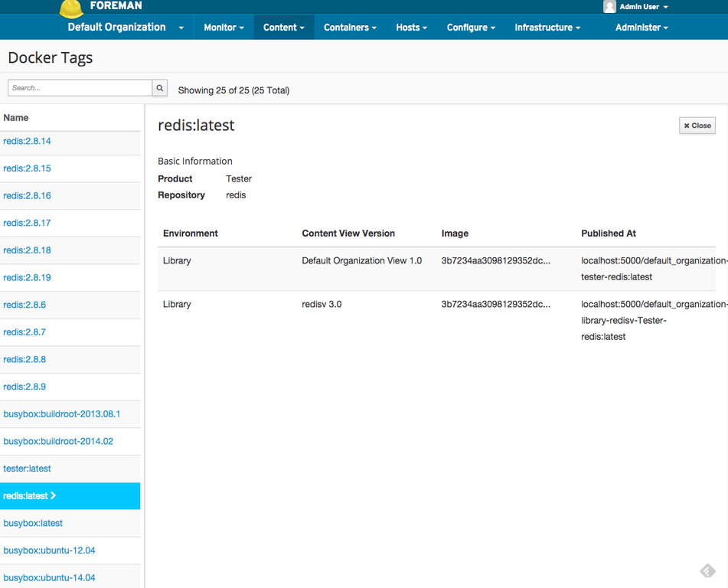
Task: Open the Infrastructure menu
Action: point(547,28)
